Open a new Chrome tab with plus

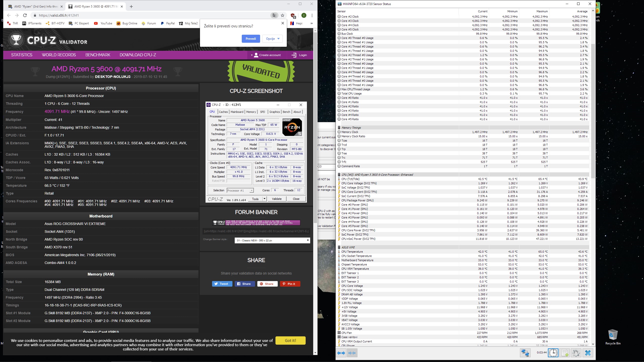tap(131, 7)
